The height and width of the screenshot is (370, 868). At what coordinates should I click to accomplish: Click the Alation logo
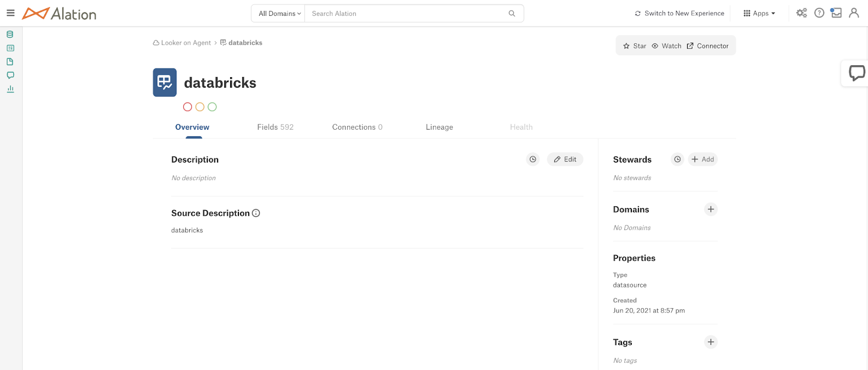[59, 14]
